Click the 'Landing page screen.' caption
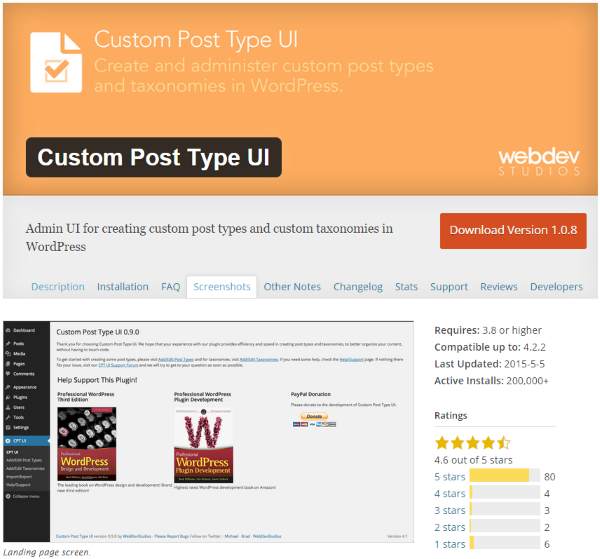The image size is (600, 559). click(47, 552)
